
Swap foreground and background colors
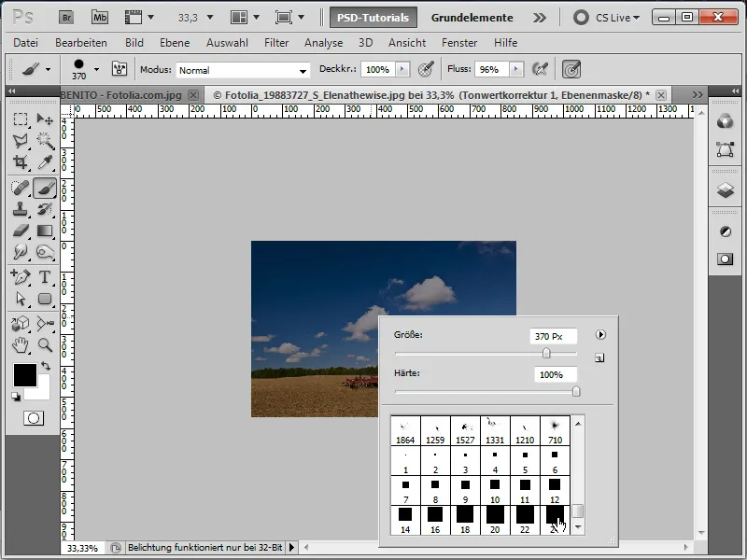coord(46,366)
